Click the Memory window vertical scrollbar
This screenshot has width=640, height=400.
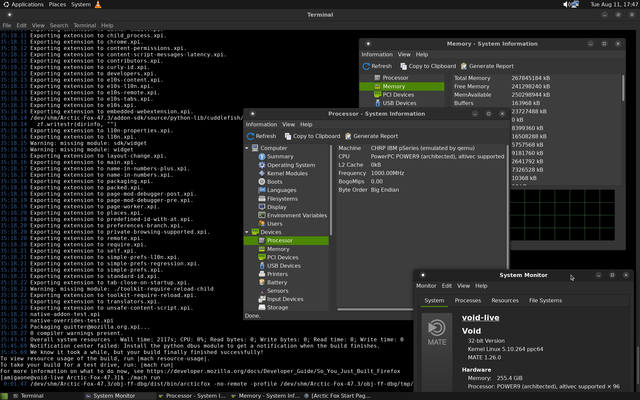click(x=623, y=88)
